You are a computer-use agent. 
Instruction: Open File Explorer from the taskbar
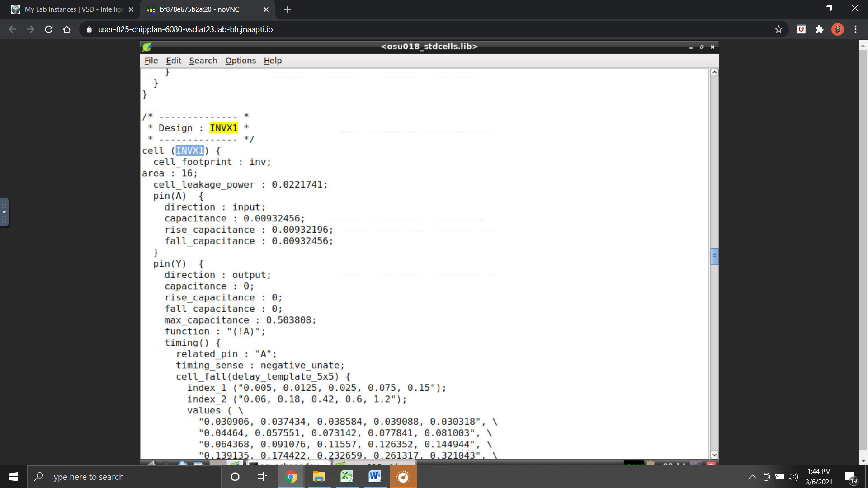(x=319, y=476)
